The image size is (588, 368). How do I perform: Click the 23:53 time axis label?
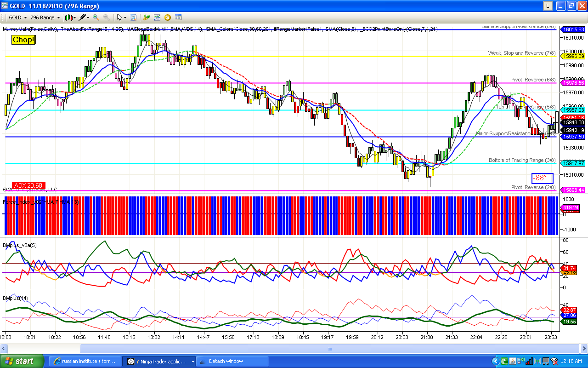551,337
